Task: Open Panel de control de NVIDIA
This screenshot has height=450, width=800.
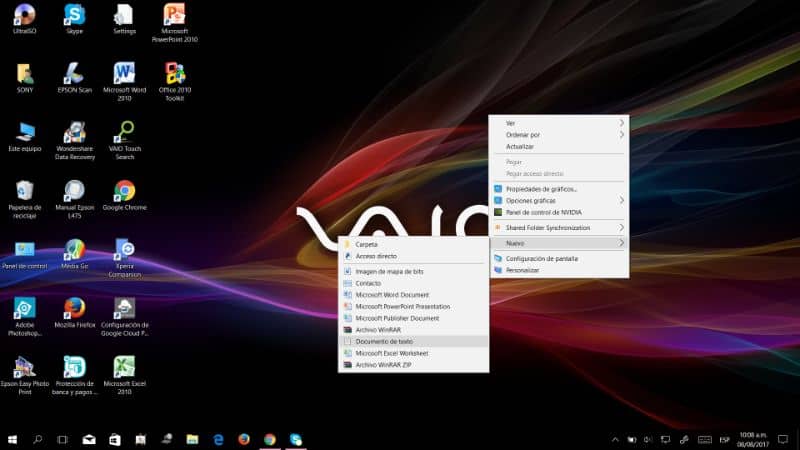Action: (x=559, y=212)
